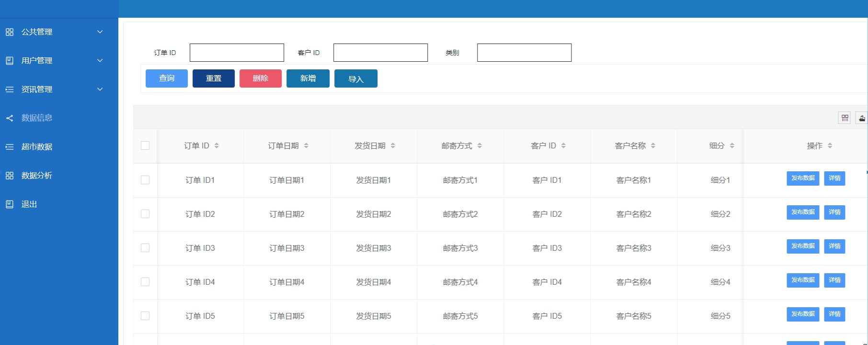Check the row checkbox for 订单 ID4
868x345 pixels.
145,282
